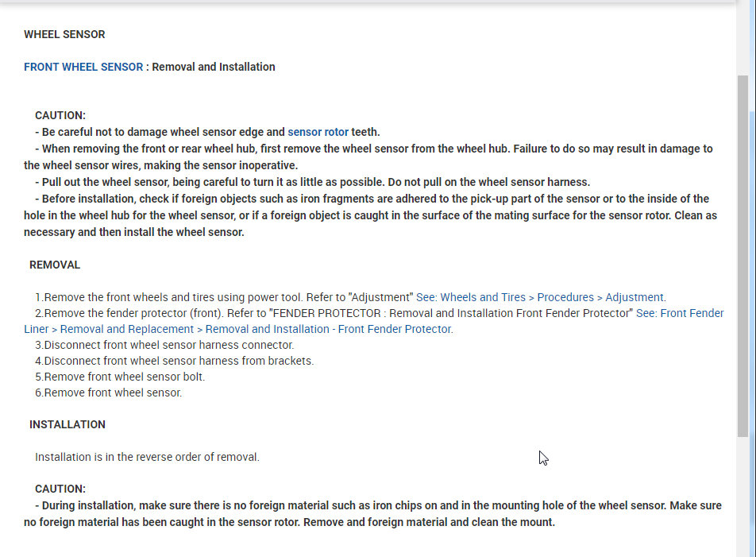Grab the vertical scrollbar thumb
Screen dimensions: 756x557
tap(742, 254)
